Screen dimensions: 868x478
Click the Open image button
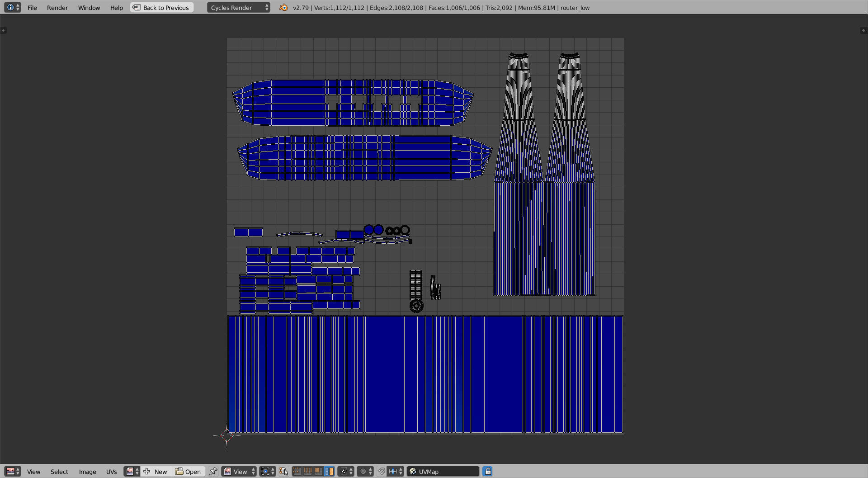(x=189, y=472)
